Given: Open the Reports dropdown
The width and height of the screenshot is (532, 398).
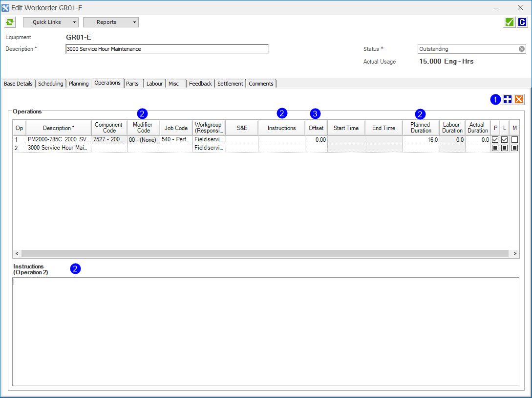Looking at the screenshot, I should (110, 22).
